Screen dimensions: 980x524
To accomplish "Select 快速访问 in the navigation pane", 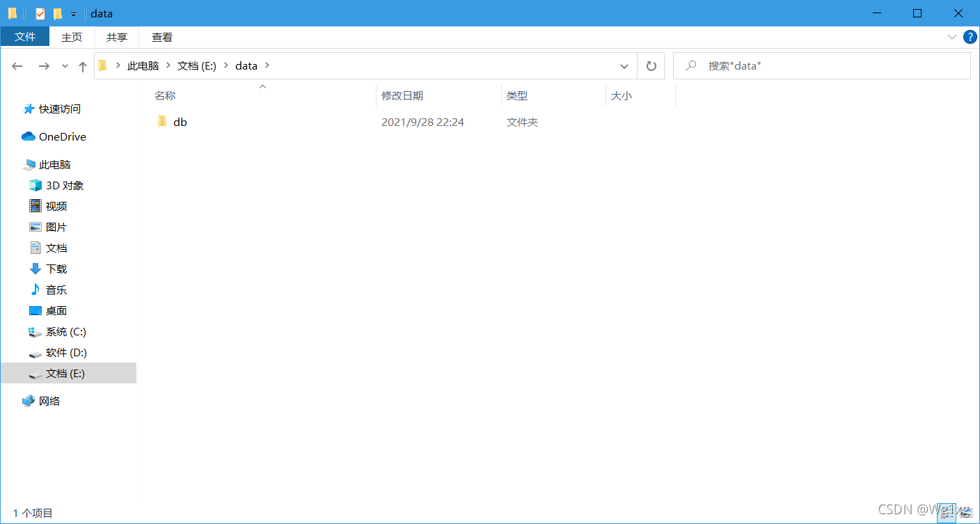I will 60,109.
